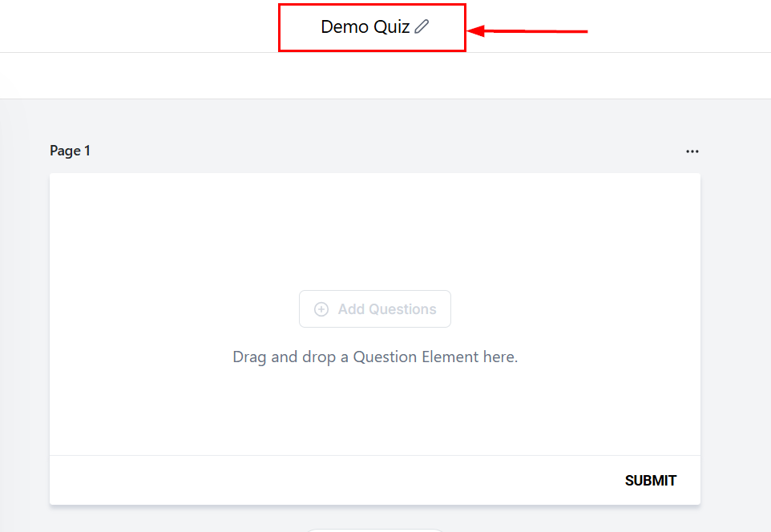The height and width of the screenshot is (532, 771).
Task: Click the page card footer left of SUBMIT
Action: 321,481
